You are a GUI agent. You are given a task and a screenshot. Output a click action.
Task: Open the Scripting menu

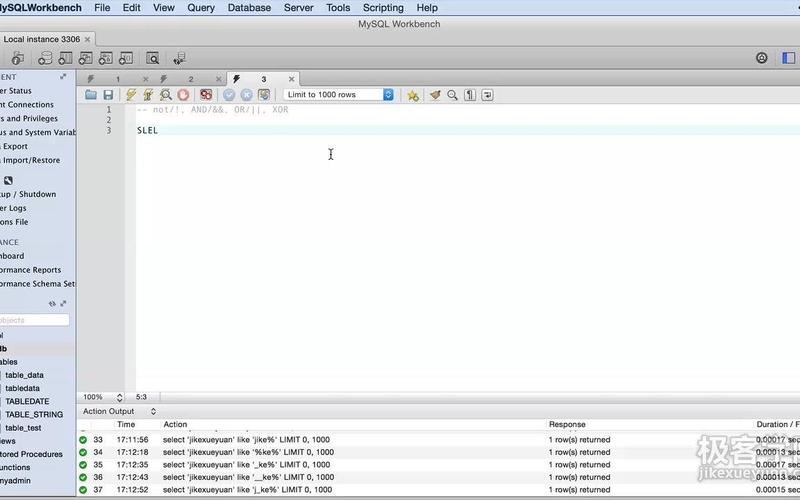click(x=383, y=8)
